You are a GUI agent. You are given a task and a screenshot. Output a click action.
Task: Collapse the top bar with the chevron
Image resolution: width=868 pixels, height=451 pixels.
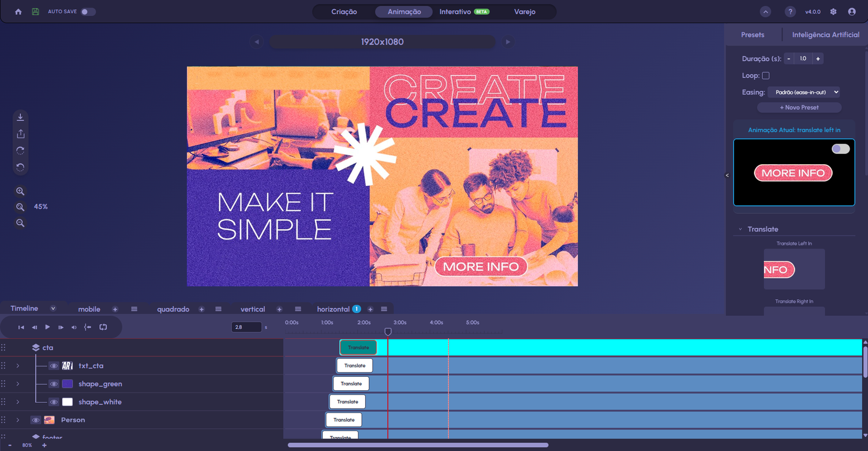(765, 11)
